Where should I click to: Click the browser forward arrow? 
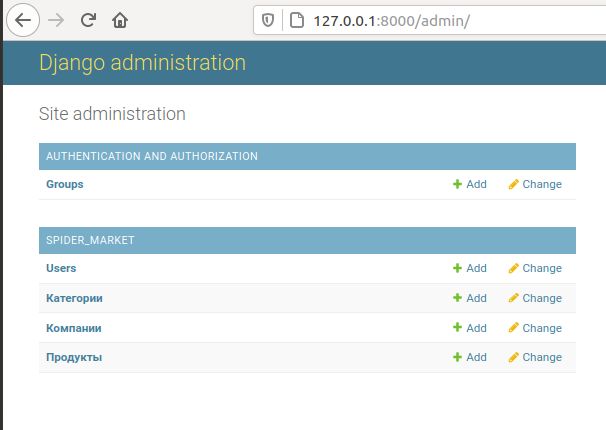pos(56,20)
